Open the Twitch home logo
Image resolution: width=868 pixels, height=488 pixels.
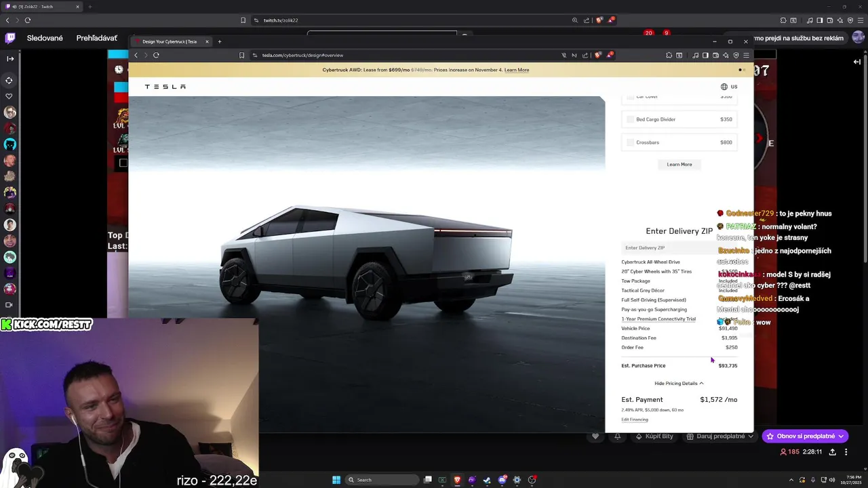(9, 38)
